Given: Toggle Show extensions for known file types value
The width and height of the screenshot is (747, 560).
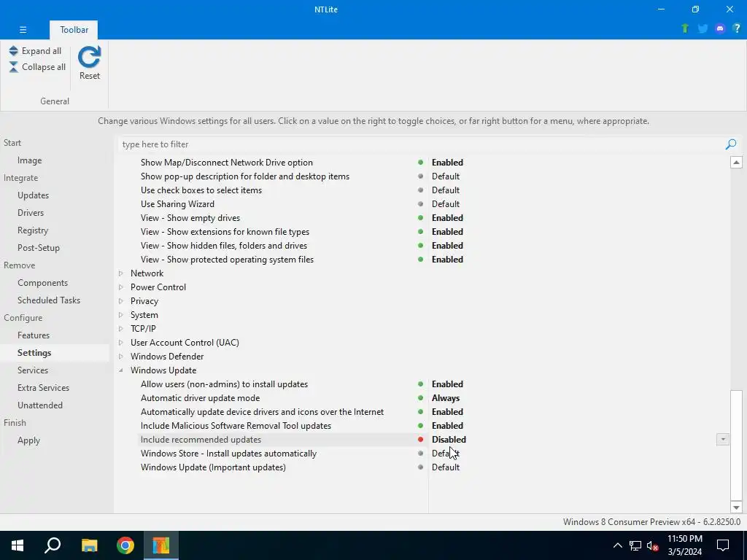Looking at the screenshot, I should [x=447, y=231].
